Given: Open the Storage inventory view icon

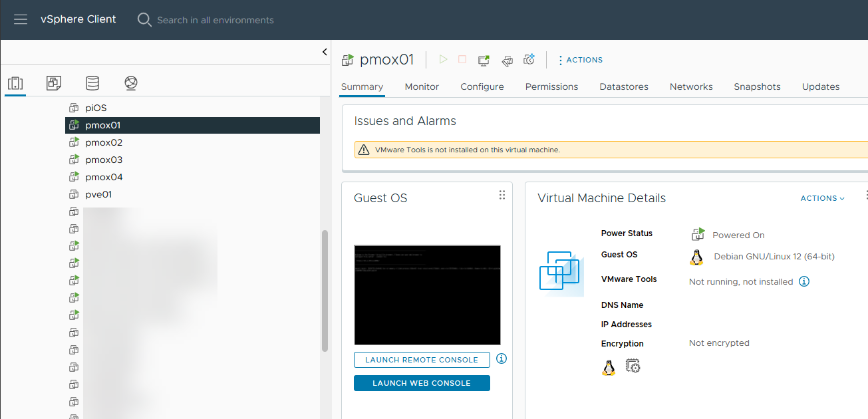Looking at the screenshot, I should coord(92,83).
